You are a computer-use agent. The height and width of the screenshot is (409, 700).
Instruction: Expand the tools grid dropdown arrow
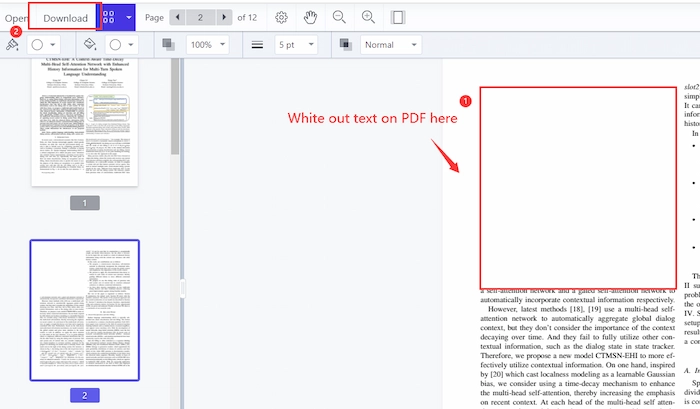point(129,18)
